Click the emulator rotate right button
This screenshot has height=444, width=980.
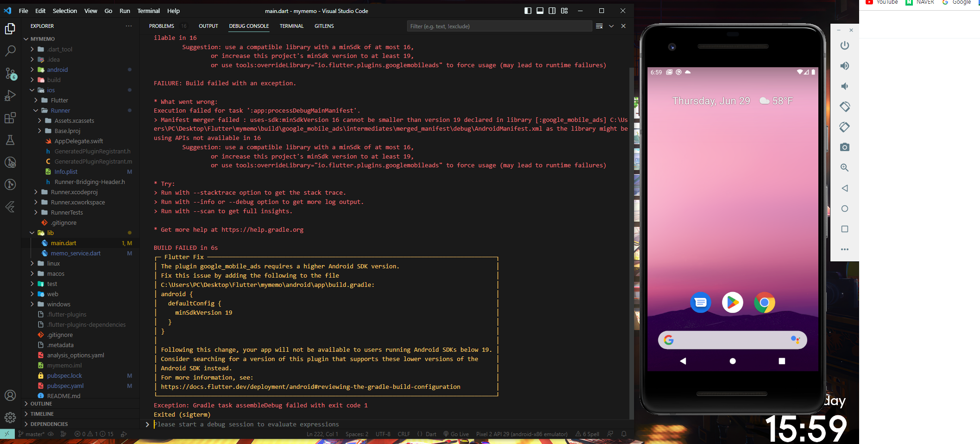tap(845, 127)
